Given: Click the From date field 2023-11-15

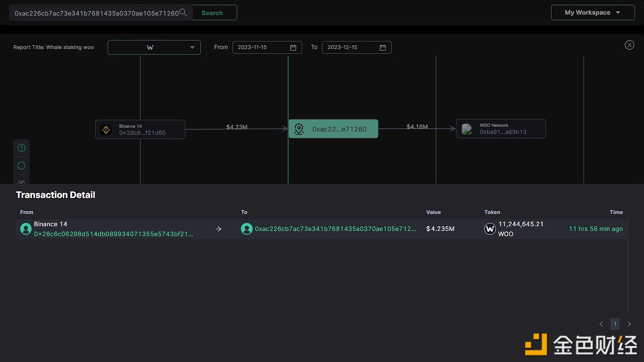Looking at the screenshot, I should [267, 47].
